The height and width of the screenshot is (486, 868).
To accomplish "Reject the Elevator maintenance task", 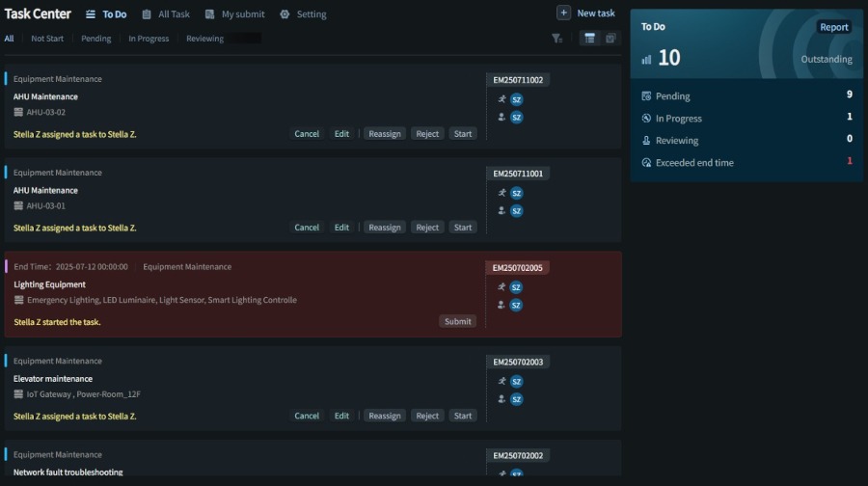I will (x=427, y=416).
